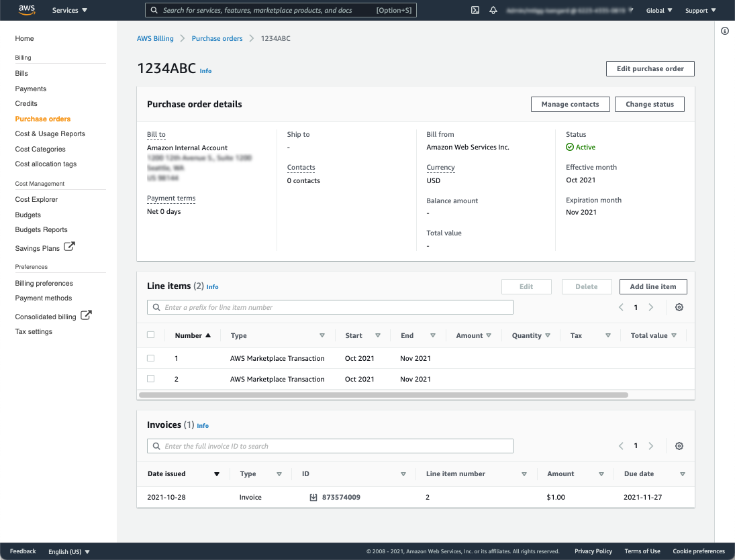Click the Active status check icon
Image resolution: width=735 pixels, height=560 pixels.
[569, 147]
